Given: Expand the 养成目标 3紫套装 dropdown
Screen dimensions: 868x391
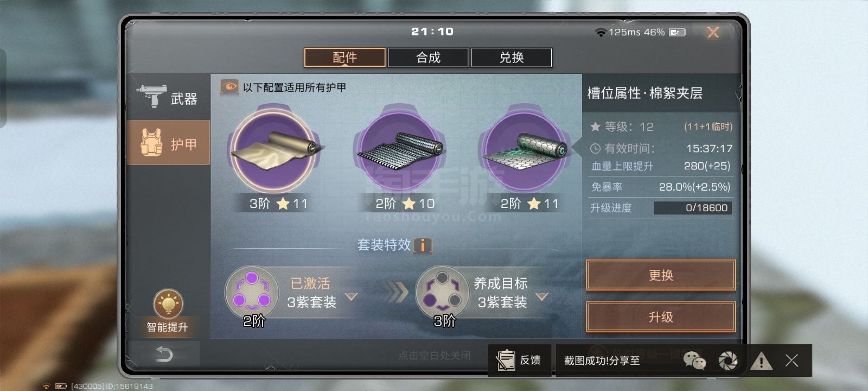Looking at the screenshot, I should [542, 297].
